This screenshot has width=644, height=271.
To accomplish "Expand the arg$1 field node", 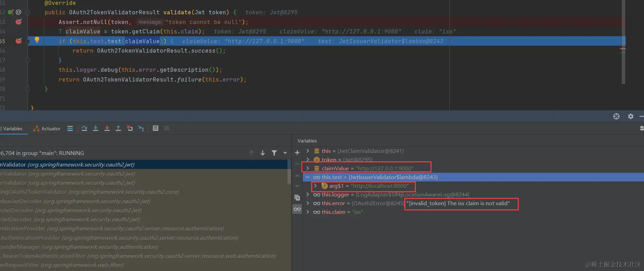I will [315, 186].
